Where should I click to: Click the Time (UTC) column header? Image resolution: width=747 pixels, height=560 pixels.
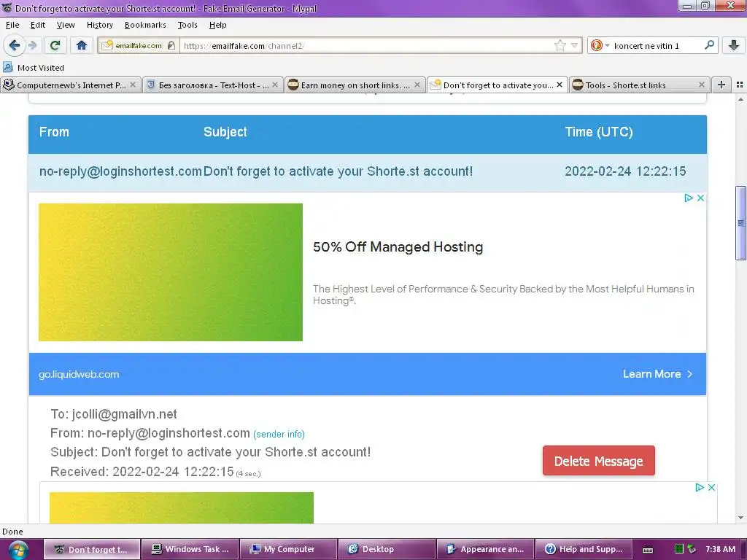point(599,132)
